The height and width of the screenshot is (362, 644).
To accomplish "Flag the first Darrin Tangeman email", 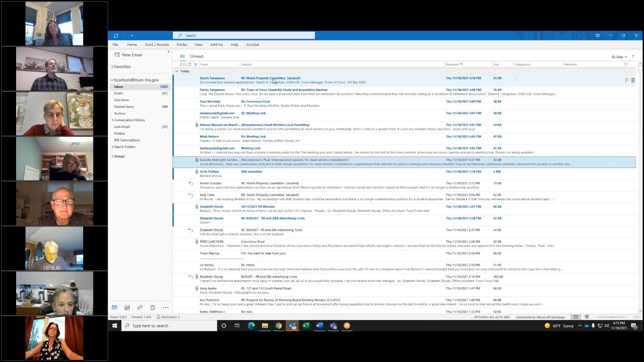I will coord(627,80).
